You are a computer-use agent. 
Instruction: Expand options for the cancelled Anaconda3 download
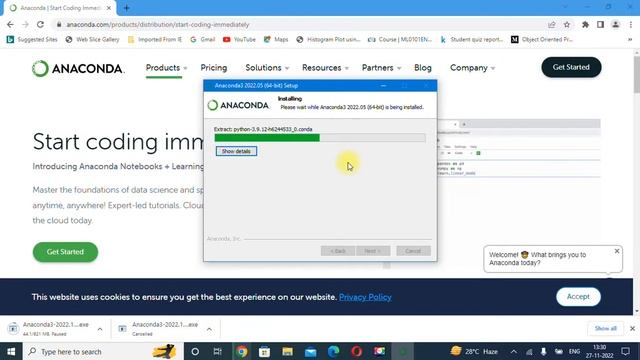click(x=209, y=329)
